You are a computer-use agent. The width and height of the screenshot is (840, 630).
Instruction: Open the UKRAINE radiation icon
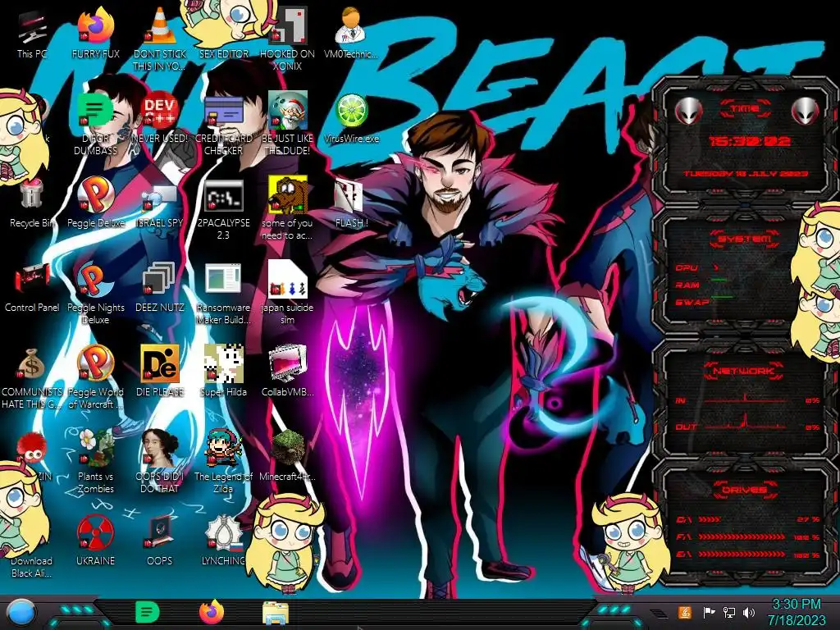[95, 540]
